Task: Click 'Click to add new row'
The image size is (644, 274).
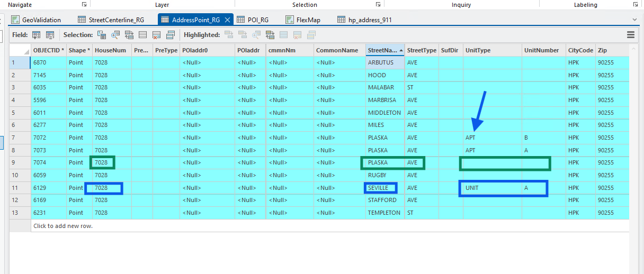Action: point(63,226)
